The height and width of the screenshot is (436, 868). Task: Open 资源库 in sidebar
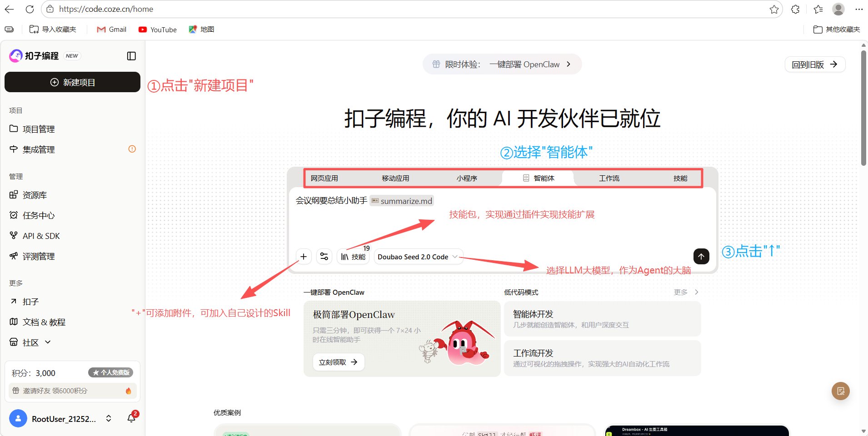point(72,195)
